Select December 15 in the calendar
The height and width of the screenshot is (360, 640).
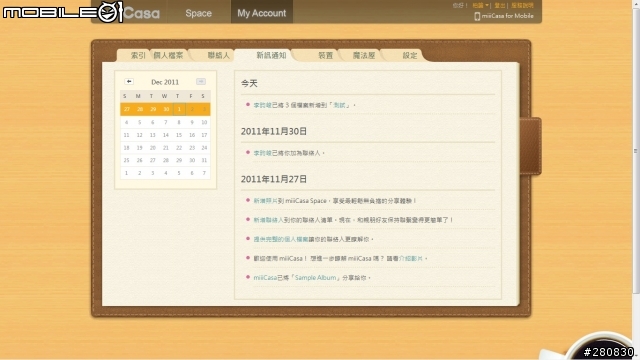click(x=179, y=135)
